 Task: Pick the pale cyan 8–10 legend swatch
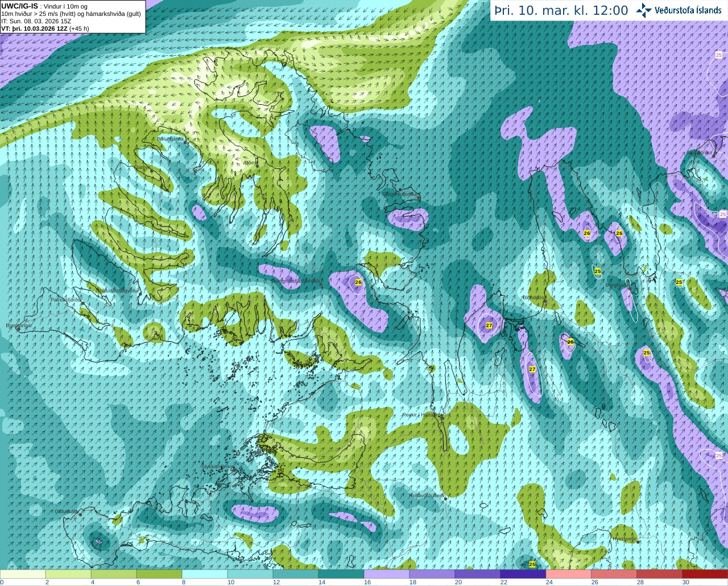click(x=205, y=574)
